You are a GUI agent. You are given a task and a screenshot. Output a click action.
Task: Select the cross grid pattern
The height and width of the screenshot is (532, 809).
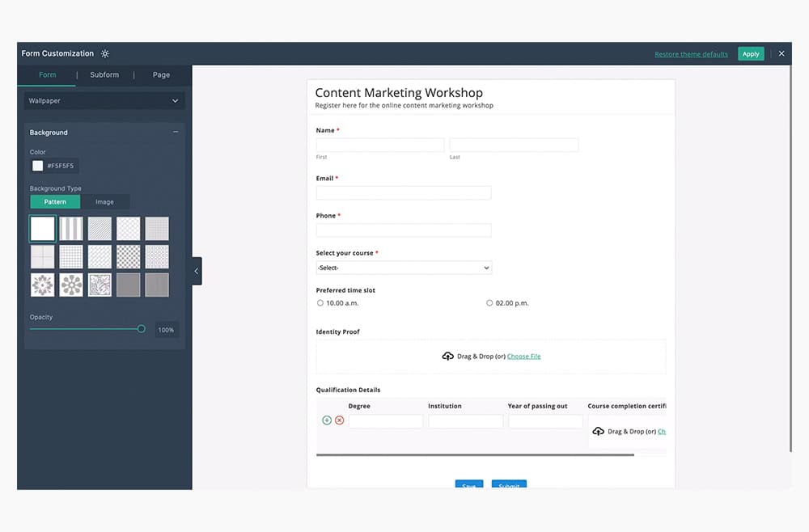tap(42, 257)
